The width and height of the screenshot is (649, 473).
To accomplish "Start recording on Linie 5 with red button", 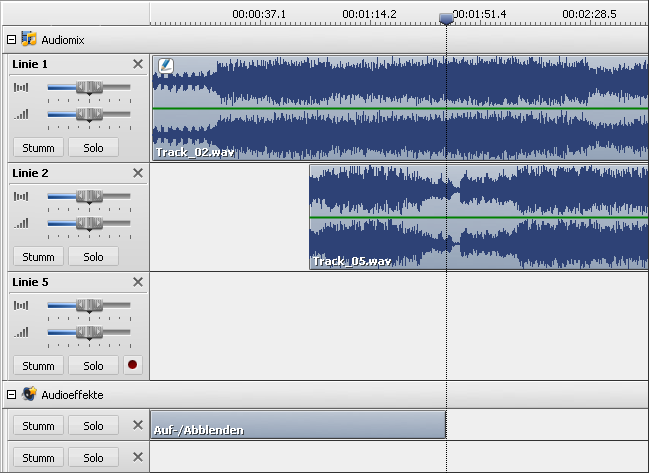I will (132, 365).
